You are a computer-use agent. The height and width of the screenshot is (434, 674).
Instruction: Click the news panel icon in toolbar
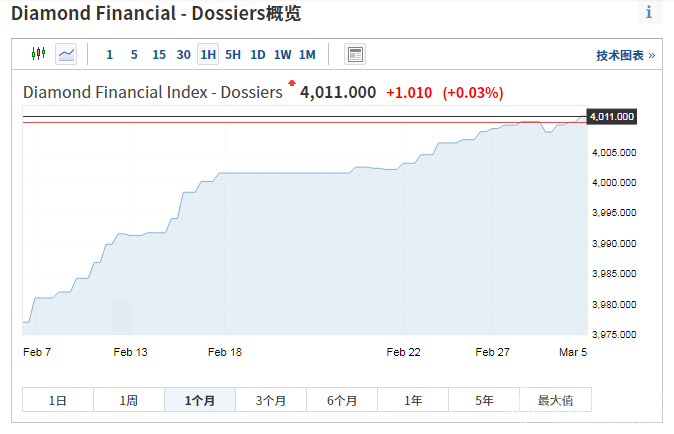[355, 54]
